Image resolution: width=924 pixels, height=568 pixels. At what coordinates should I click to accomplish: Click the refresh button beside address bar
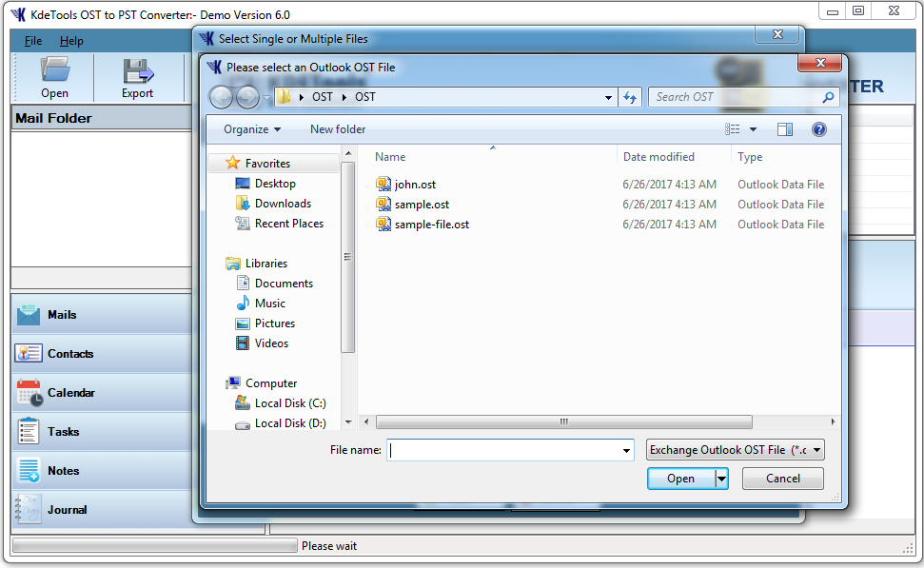pyautogui.click(x=630, y=97)
